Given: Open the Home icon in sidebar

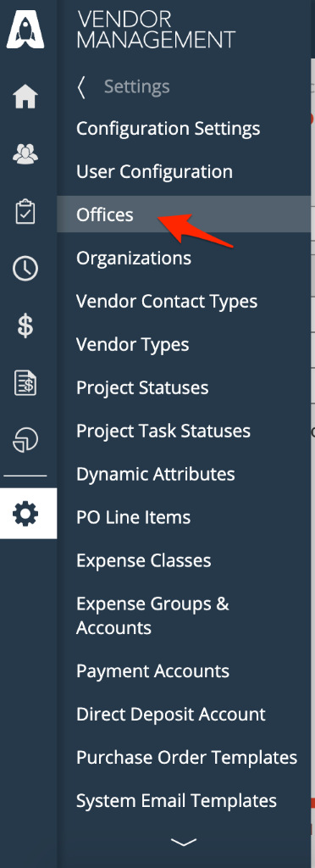Looking at the screenshot, I should 25,97.
